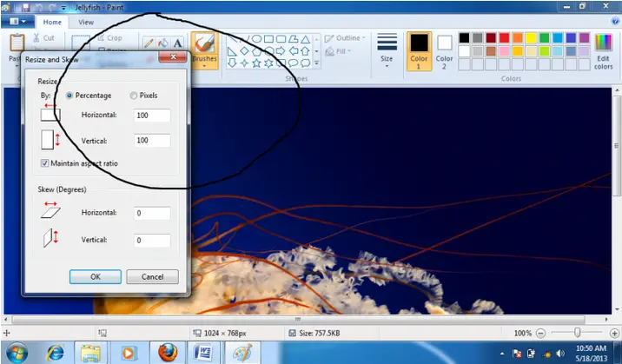Viewport: 622px width, 364px height.
Task: Pick the Five-point star shape
Action: tap(256, 63)
